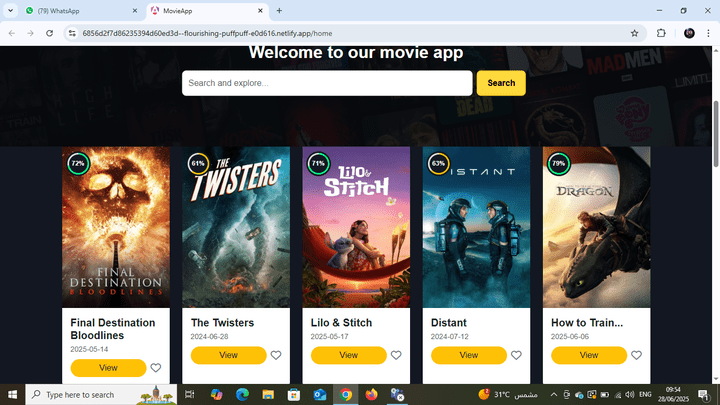Toggle heart favorite on The Twisters
Viewport: 720px width, 405px height.
tap(276, 355)
